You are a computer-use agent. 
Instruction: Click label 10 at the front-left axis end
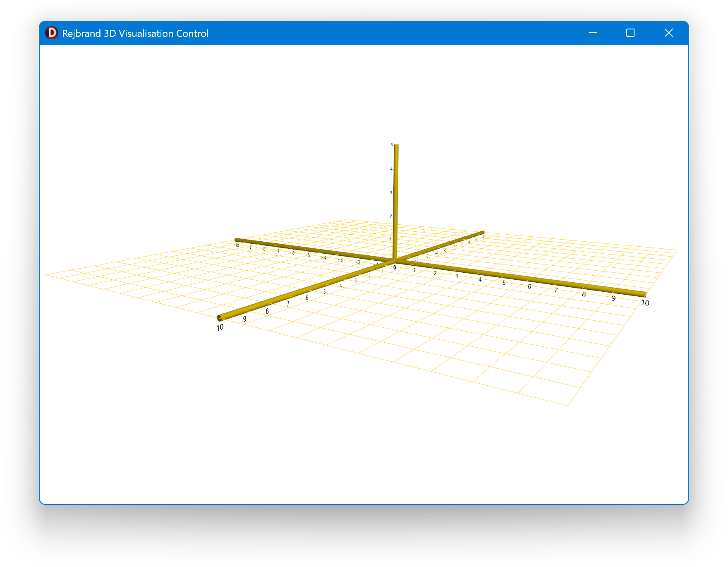pos(220,327)
